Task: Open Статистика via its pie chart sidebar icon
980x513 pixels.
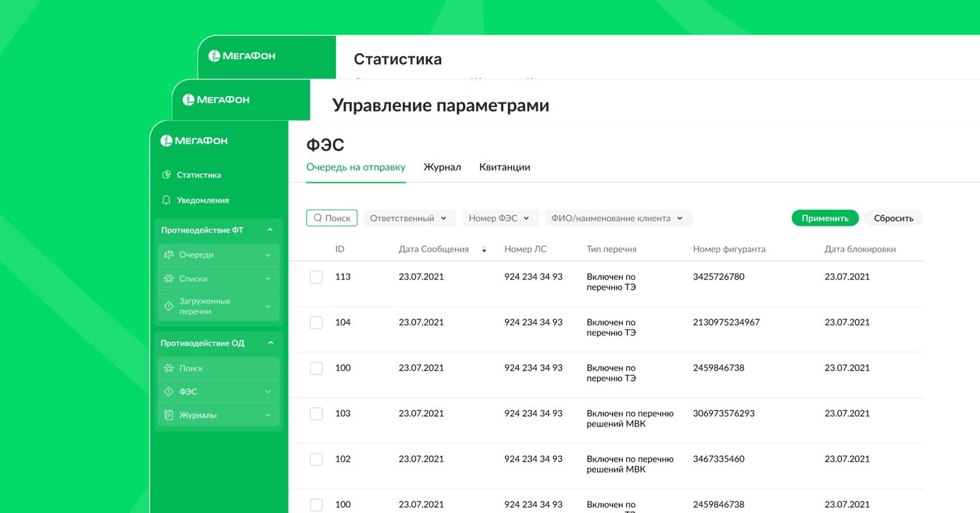Action: 166,174
